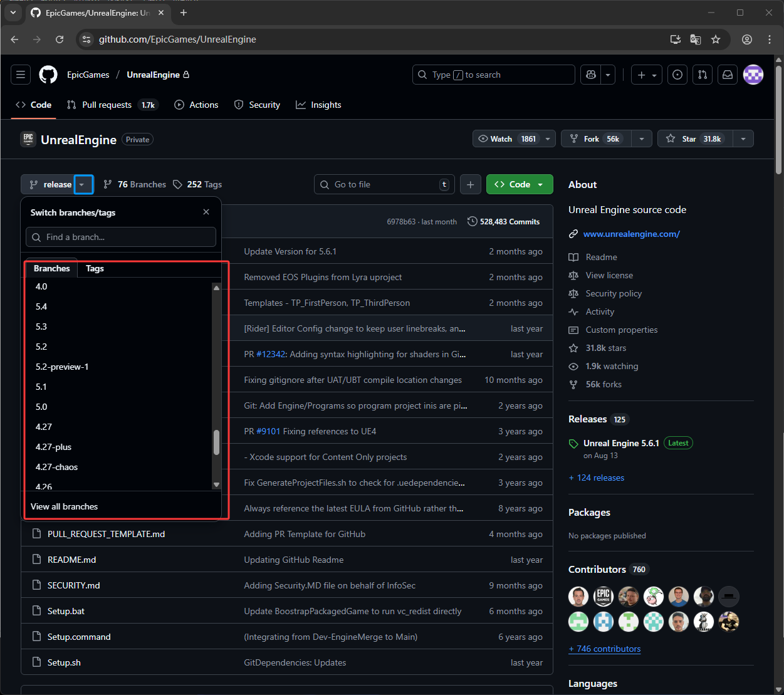Image resolution: width=784 pixels, height=695 pixels.
Task: Open the Security tab
Action: [257, 105]
